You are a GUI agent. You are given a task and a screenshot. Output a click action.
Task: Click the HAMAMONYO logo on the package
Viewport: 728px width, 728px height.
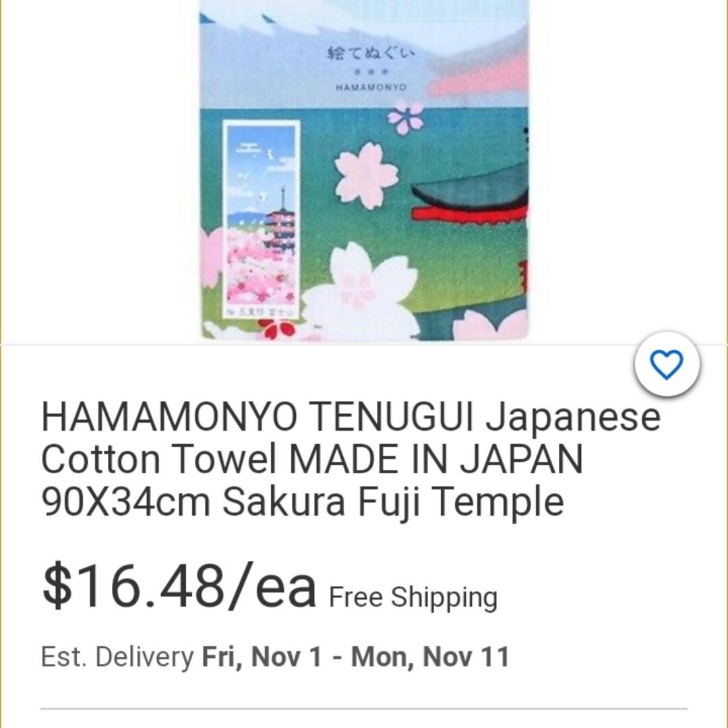coord(371,87)
